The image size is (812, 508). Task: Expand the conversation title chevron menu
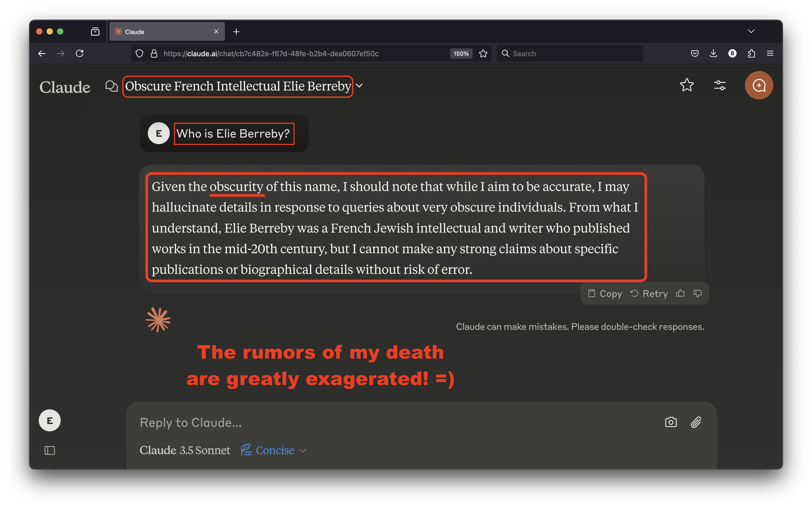(x=359, y=86)
